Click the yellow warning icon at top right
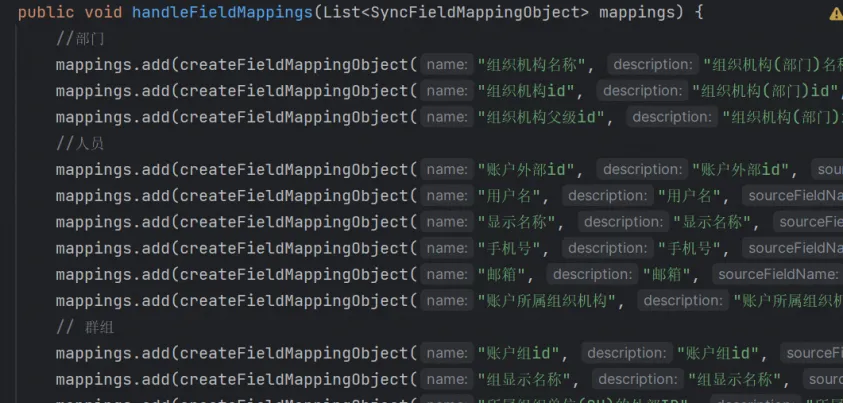 (x=835, y=14)
